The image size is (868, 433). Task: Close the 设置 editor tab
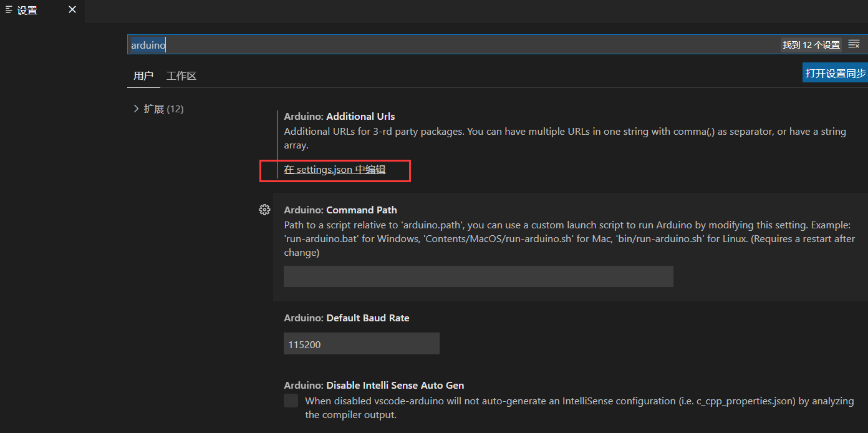72,10
